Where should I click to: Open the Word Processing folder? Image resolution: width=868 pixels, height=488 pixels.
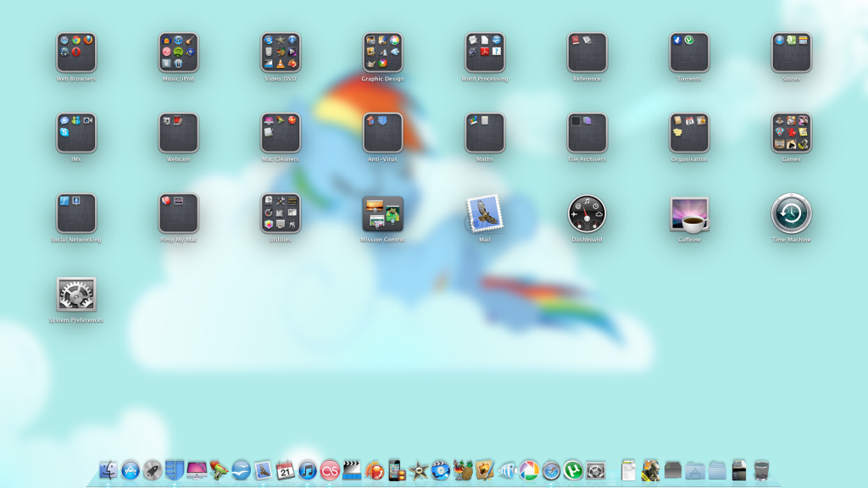click(x=485, y=53)
